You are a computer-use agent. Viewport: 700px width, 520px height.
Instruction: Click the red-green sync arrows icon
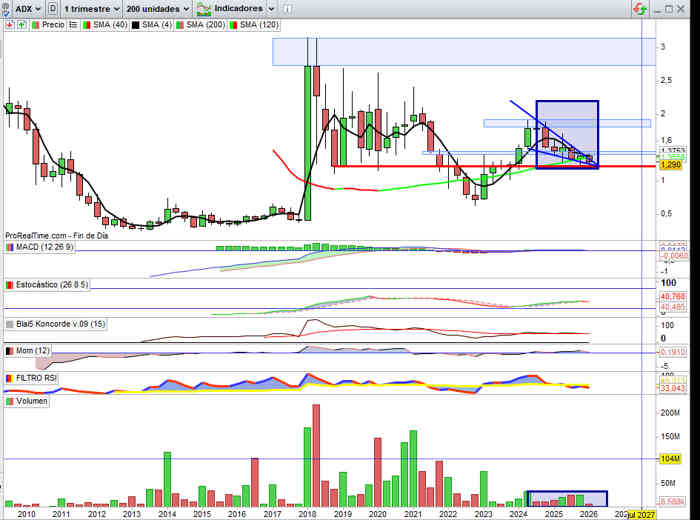pyautogui.click(x=638, y=8)
